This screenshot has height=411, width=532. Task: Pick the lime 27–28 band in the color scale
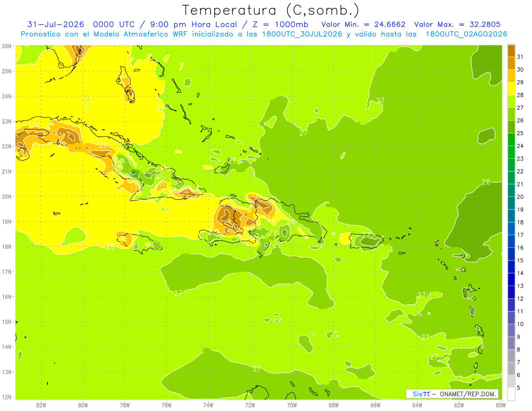click(511, 101)
